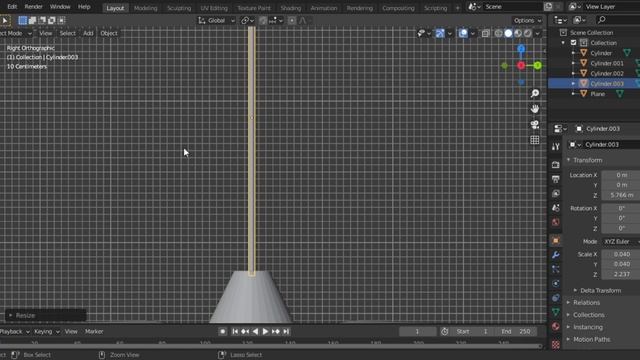
Task: Open the Scene properties tab icon
Action: 556,208
